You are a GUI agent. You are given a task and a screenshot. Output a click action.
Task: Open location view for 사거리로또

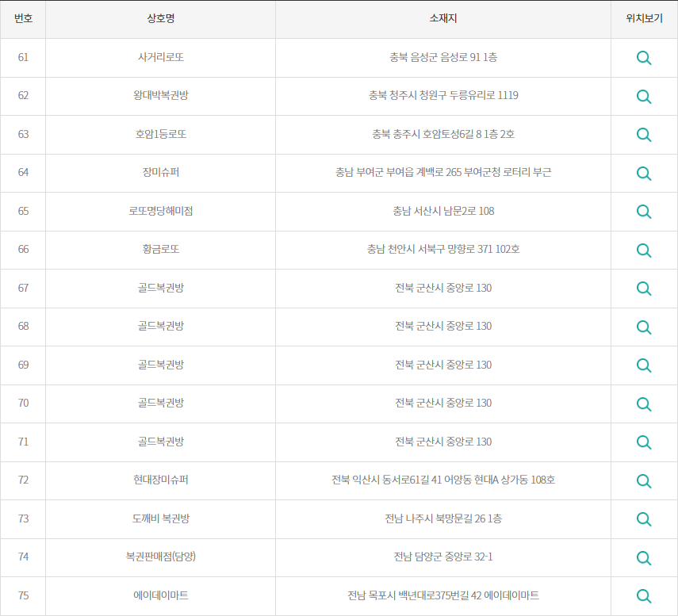(x=644, y=57)
